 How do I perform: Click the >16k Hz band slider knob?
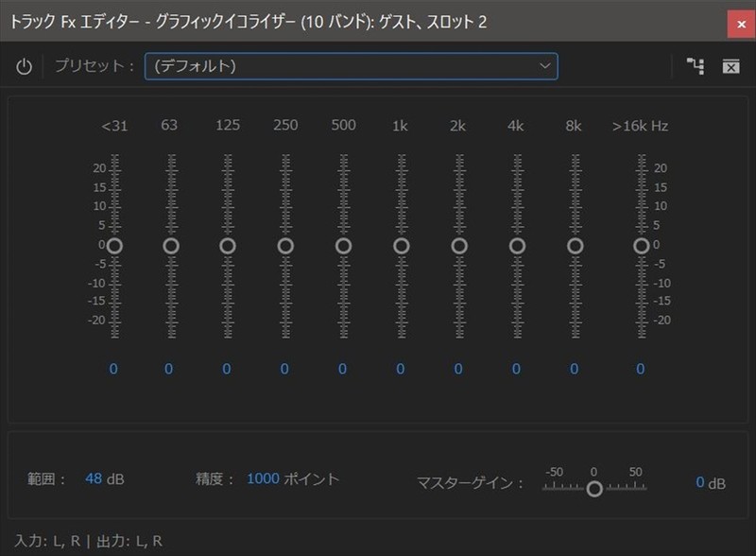[x=642, y=246]
